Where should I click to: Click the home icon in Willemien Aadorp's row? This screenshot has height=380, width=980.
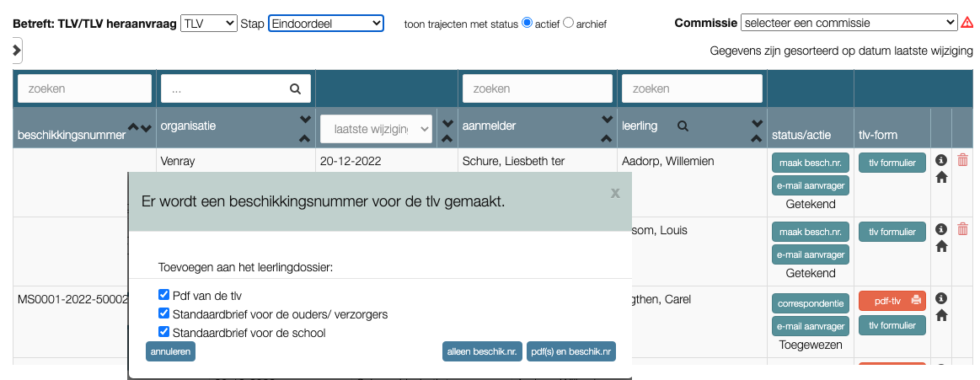(x=941, y=178)
